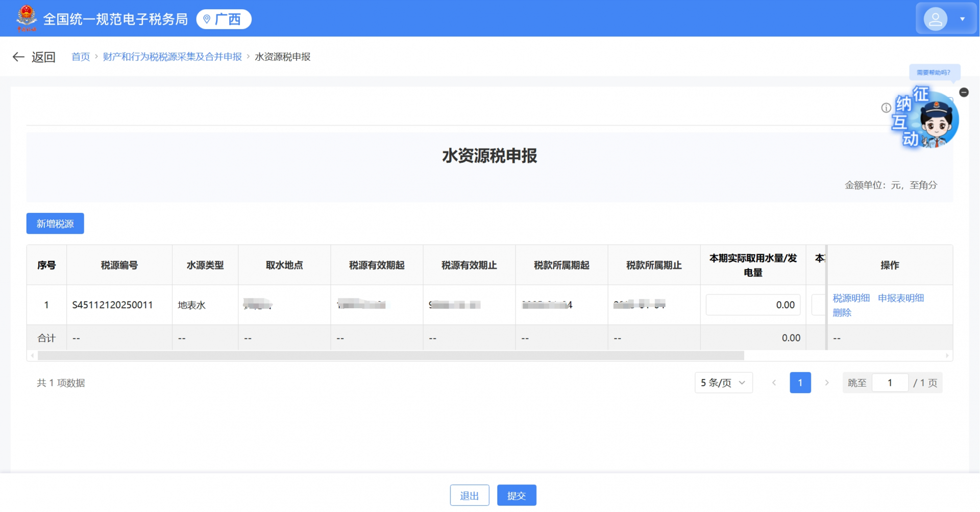Click the location pin icon beside 广西

[x=207, y=19]
